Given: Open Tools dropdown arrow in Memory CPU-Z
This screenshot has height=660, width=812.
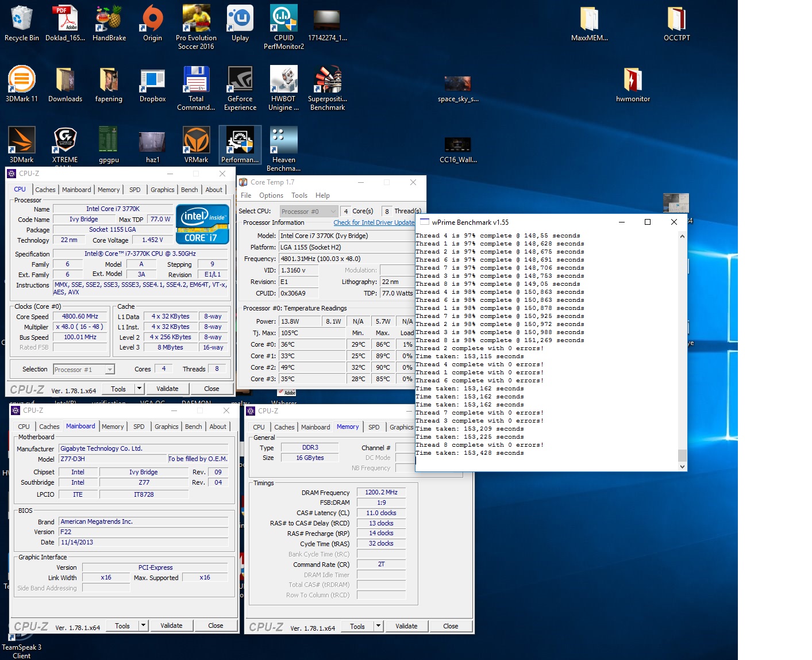Looking at the screenshot, I should coord(378,626).
